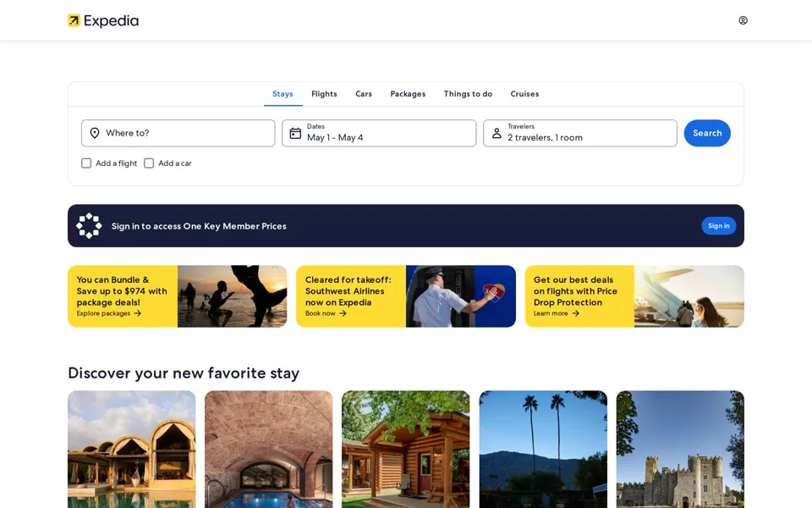Open the Cruises tab
The width and height of the screenshot is (812, 508).
pyautogui.click(x=524, y=94)
